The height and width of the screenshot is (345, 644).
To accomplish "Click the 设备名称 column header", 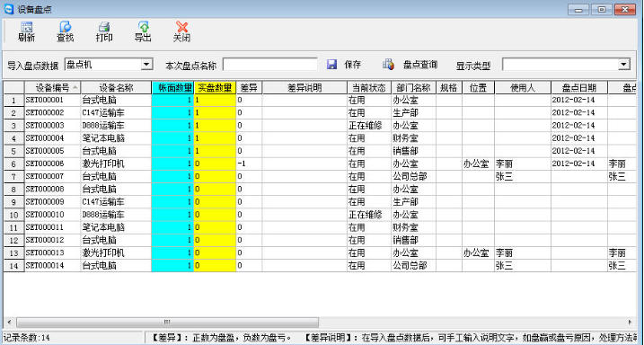I will [x=116, y=87].
